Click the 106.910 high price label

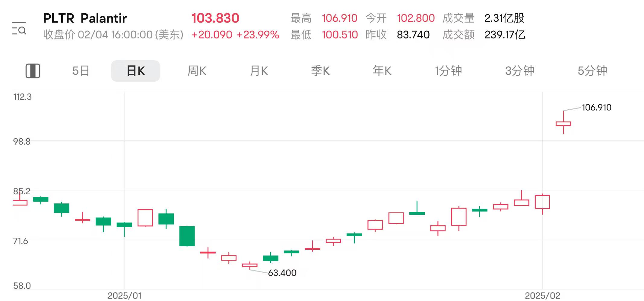pyautogui.click(x=596, y=107)
